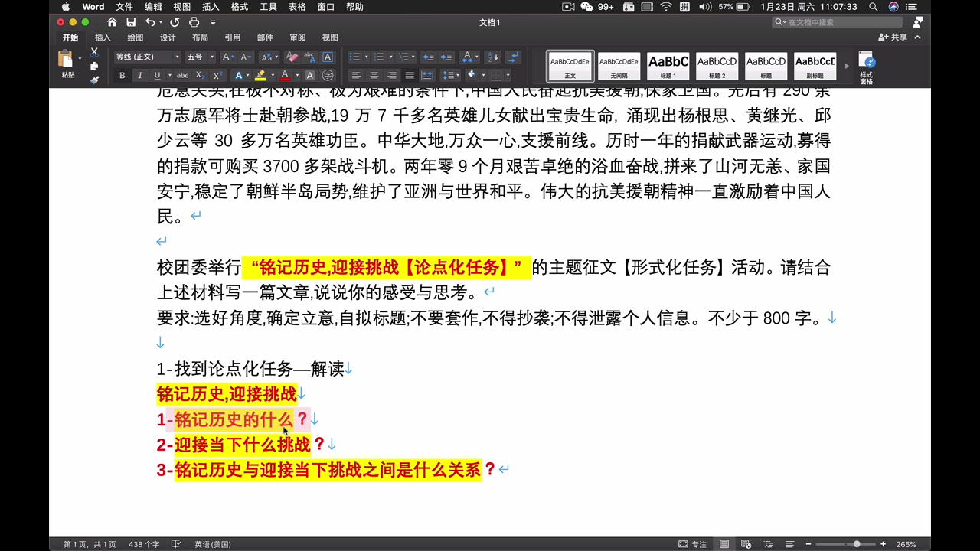Apply the 无间隔 style
Image resolution: width=980 pixels, height=551 pixels.
pyautogui.click(x=619, y=67)
